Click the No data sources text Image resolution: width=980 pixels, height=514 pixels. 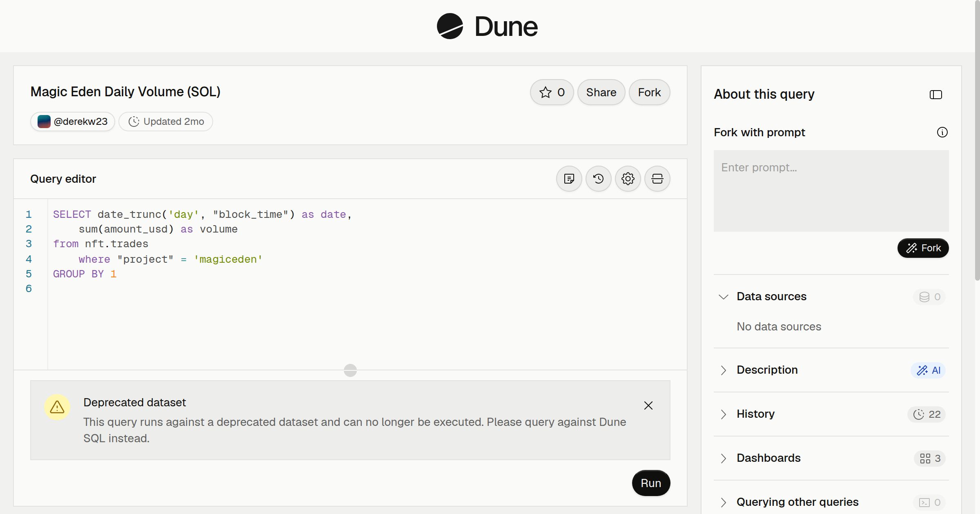pyautogui.click(x=779, y=327)
